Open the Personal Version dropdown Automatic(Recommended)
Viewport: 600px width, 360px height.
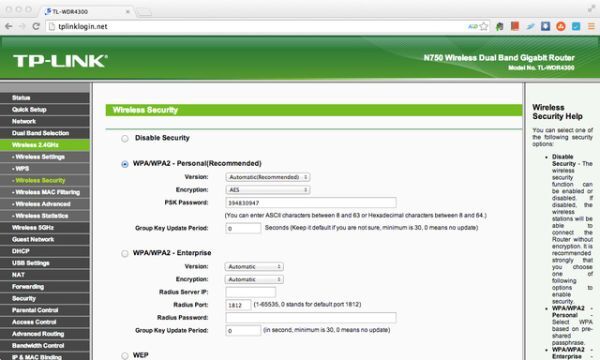click(268, 177)
